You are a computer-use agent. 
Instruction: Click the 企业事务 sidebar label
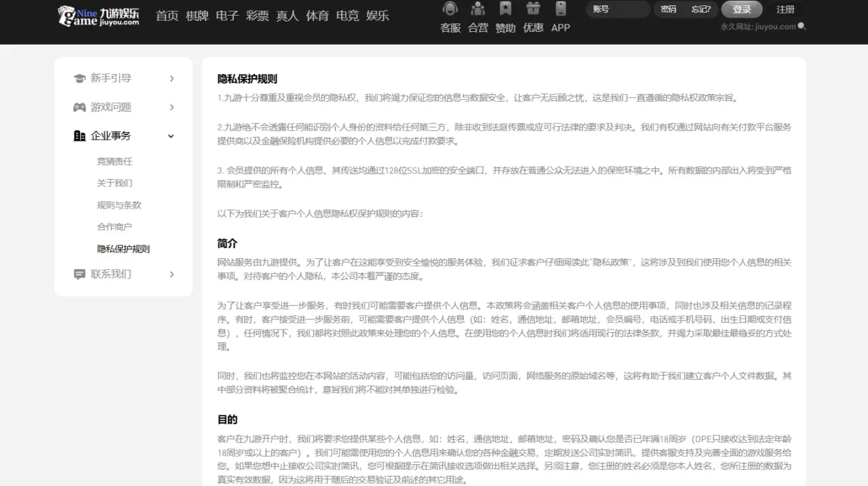point(111,136)
